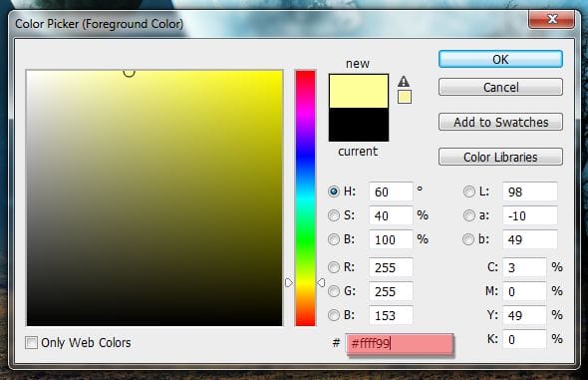The height and width of the screenshot is (380, 588).
Task: Click the vertical hue spectrum slider
Action: 305,198
